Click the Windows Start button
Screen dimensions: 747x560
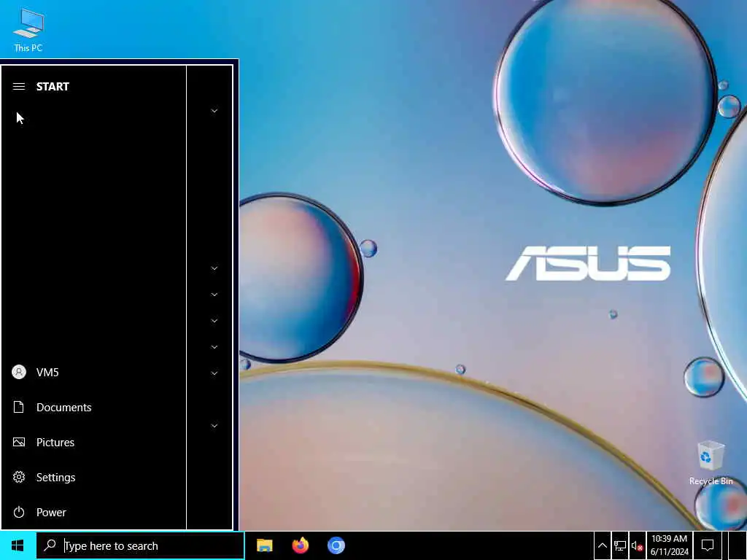(x=18, y=545)
